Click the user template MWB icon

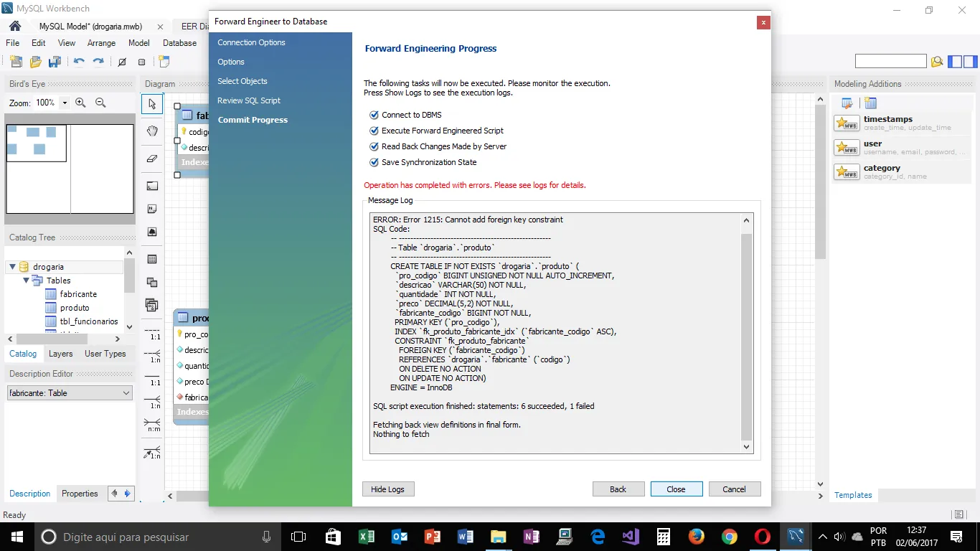coord(847,148)
